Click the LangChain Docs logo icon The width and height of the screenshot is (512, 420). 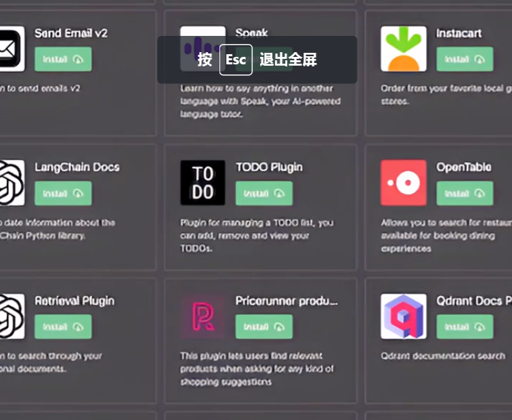click(12, 183)
